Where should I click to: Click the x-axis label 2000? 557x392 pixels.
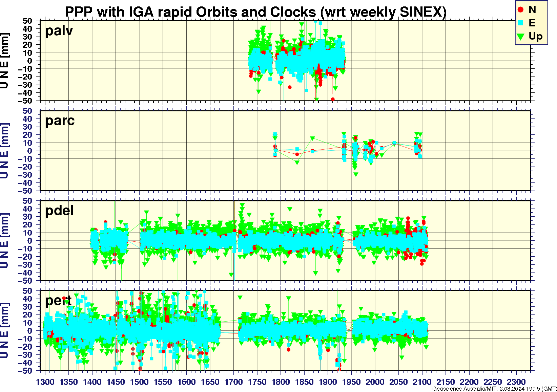375,382
